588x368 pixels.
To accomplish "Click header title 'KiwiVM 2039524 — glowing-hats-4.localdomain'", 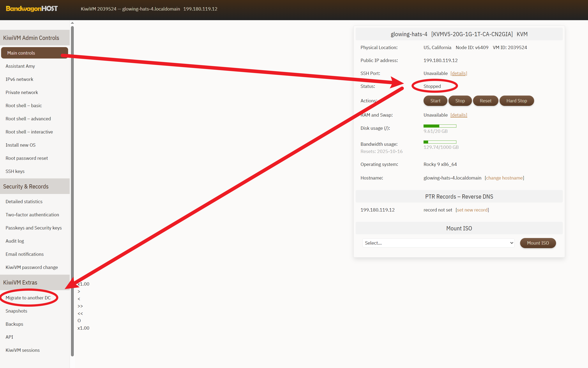I will point(130,9).
